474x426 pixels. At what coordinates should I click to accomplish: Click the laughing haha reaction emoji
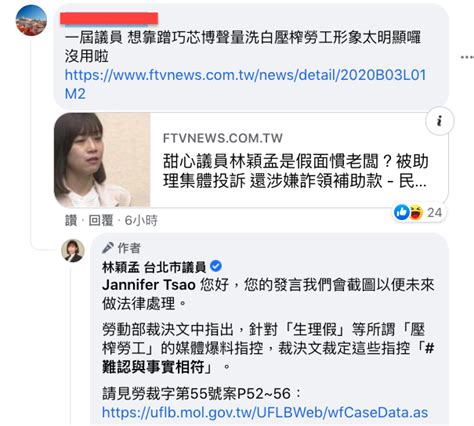[416, 212]
